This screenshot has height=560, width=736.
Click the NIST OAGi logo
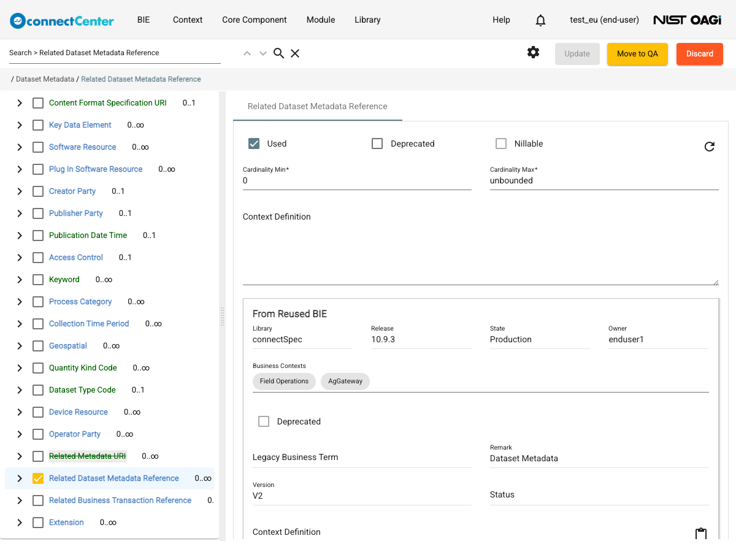click(x=687, y=20)
